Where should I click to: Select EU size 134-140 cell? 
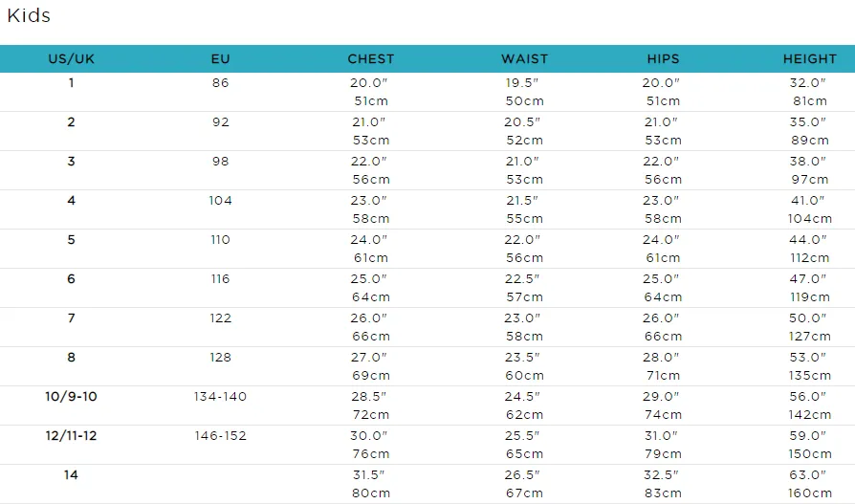(x=220, y=397)
